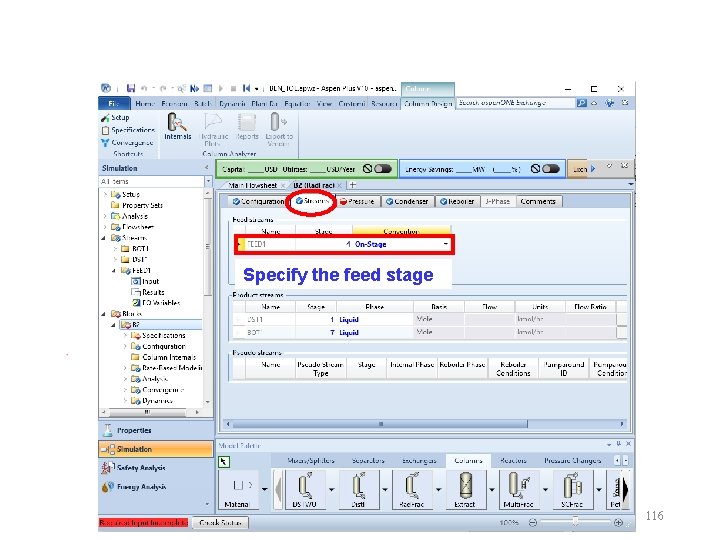Screen dimensions: 720x540
Task: Click the search magnifier icon
Action: click(x=582, y=103)
